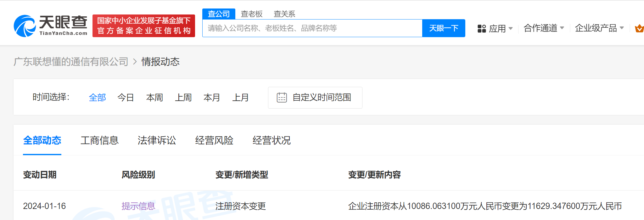Expand the 企业级产品 dropdown menu
The height and width of the screenshot is (220, 644).
coord(599,28)
